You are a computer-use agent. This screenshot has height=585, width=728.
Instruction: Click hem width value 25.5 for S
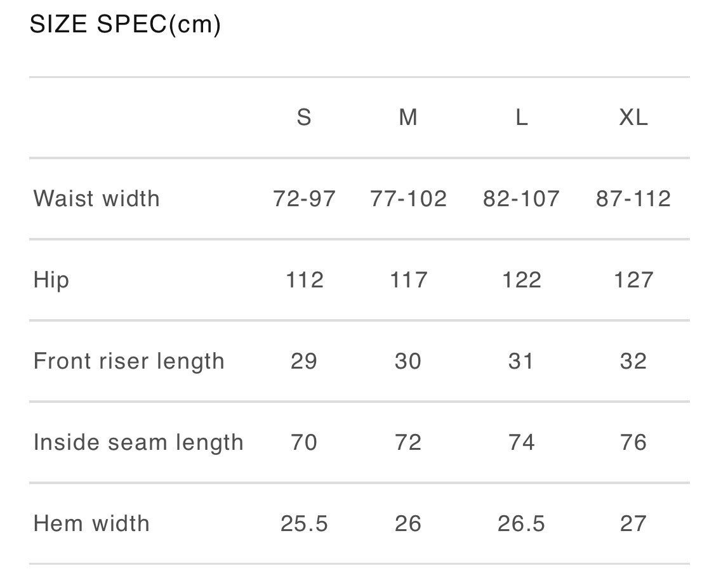point(304,523)
